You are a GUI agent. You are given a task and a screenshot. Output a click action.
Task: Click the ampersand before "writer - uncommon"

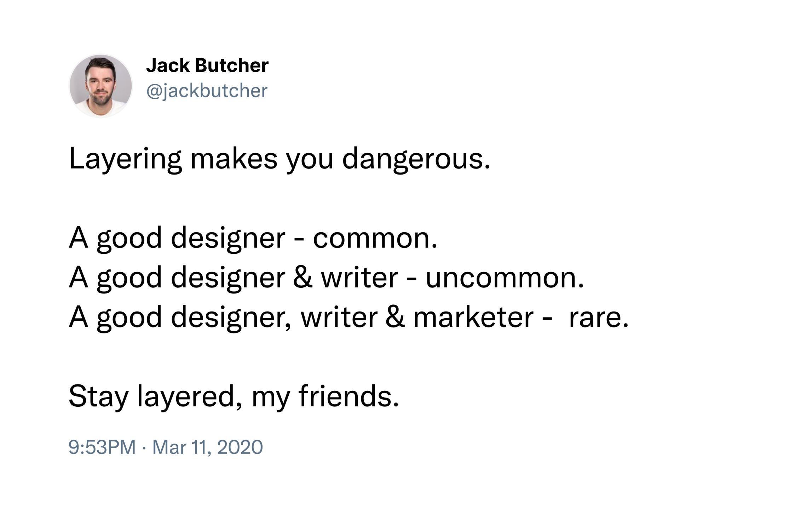pos(303,278)
